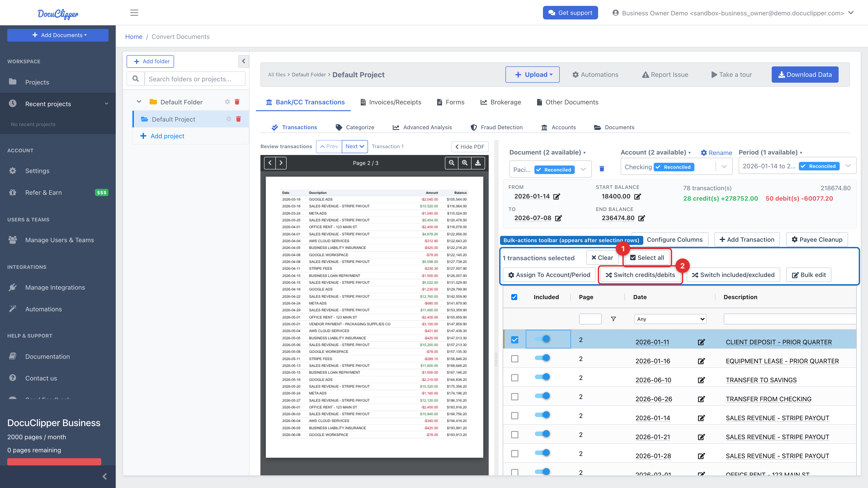Click the Page column filter icon
Viewport: 868px width, 488px height.
pyautogui.click(x=613, y=319)
